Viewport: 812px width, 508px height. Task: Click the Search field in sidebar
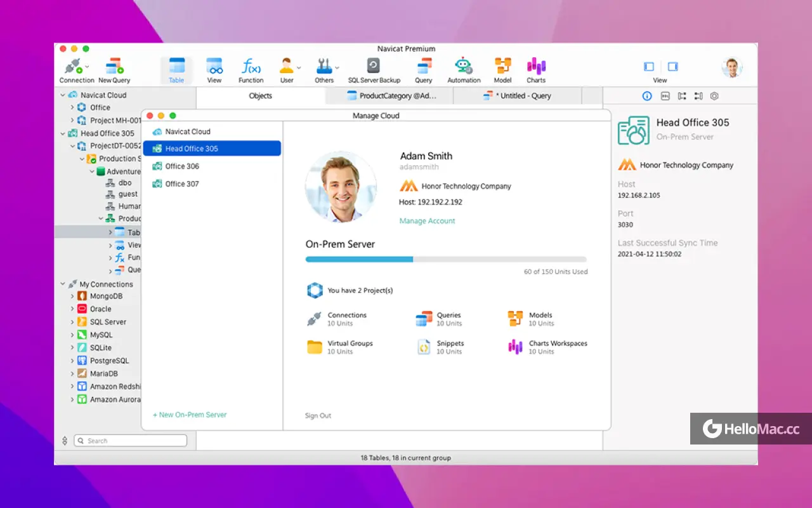(131, 441)
